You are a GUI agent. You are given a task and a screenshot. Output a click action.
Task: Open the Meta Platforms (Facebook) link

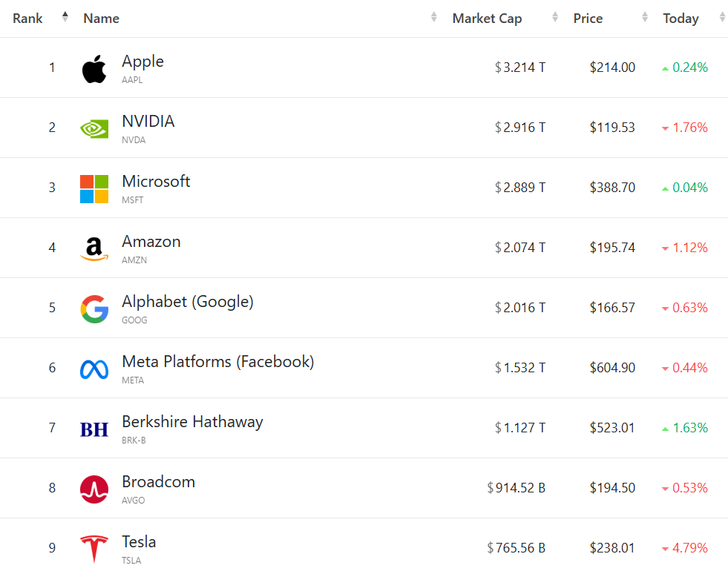[218, 362]
